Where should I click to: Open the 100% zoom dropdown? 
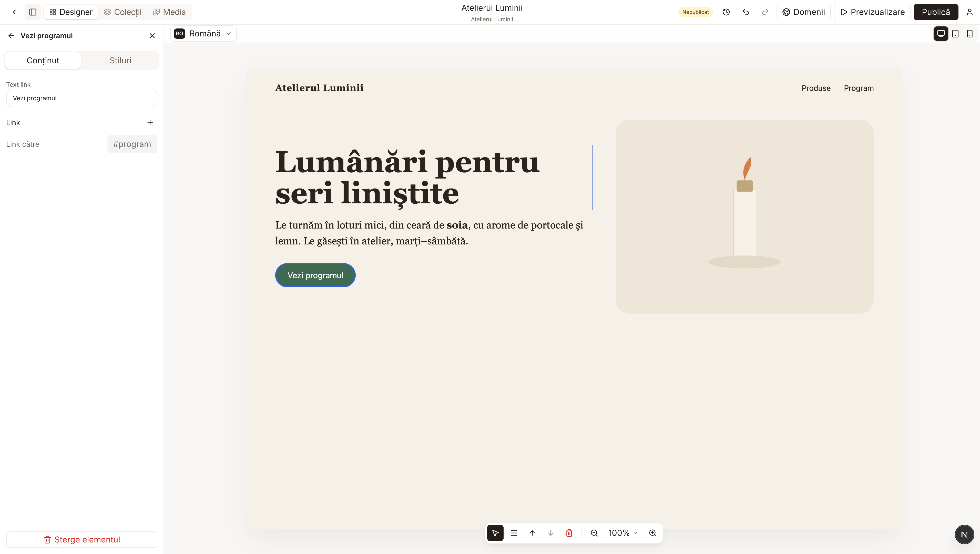pyautogui.click(x=622, y=533)
